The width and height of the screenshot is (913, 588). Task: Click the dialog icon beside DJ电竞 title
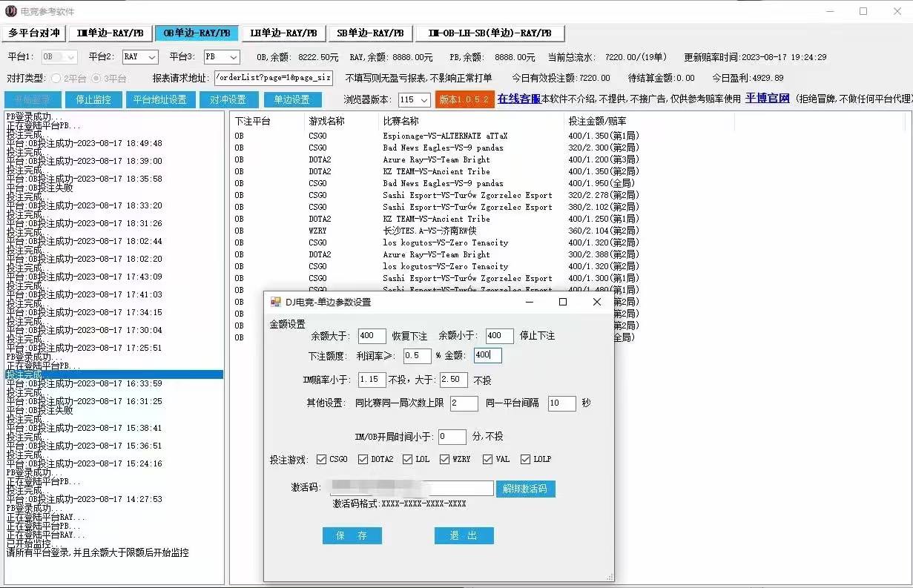(276, 302)
